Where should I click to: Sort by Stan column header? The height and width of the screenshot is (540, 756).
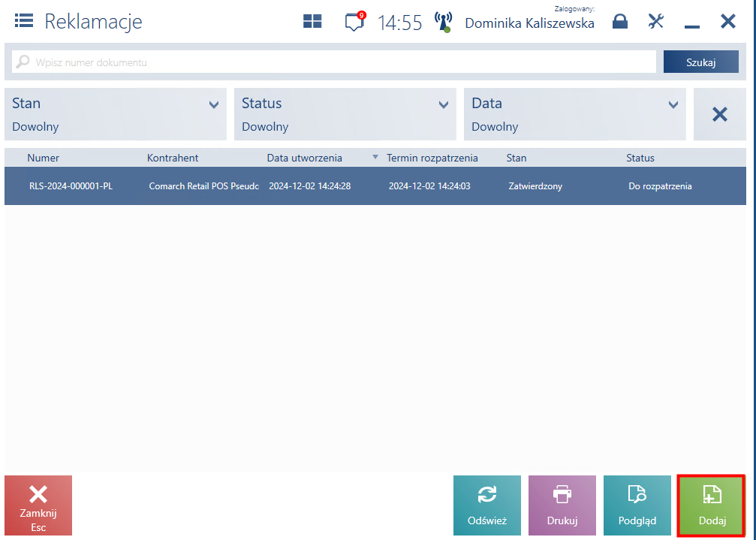click(x=517, y=158)
